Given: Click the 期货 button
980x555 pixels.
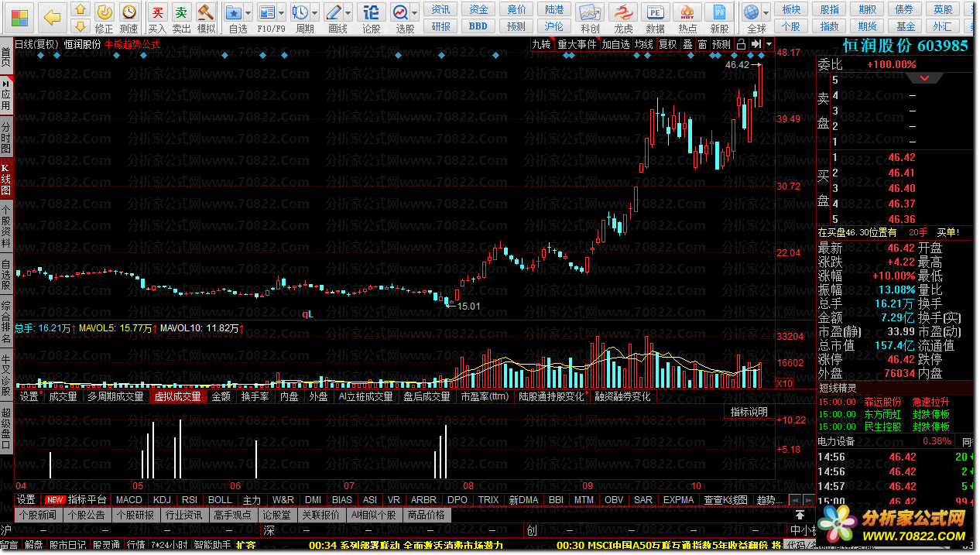Looking at the screenshot, I should tap(867, 26).
